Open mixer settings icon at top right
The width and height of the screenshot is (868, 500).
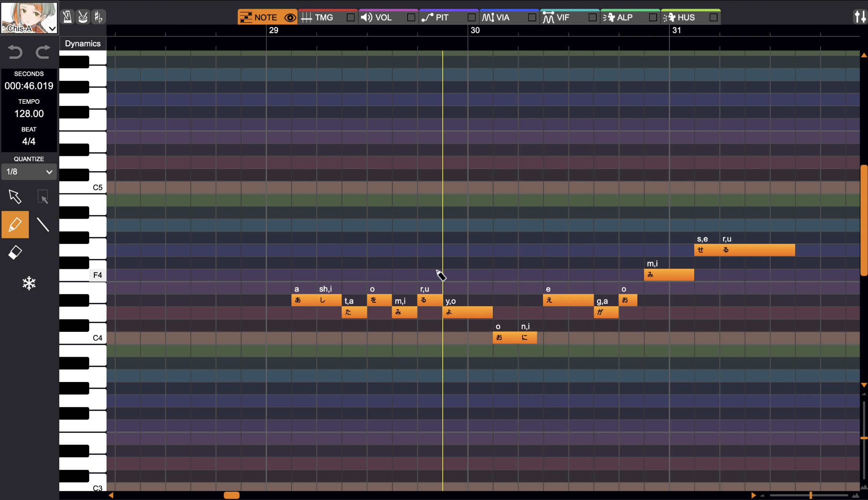pyautogui.click(x=860, y=17)
